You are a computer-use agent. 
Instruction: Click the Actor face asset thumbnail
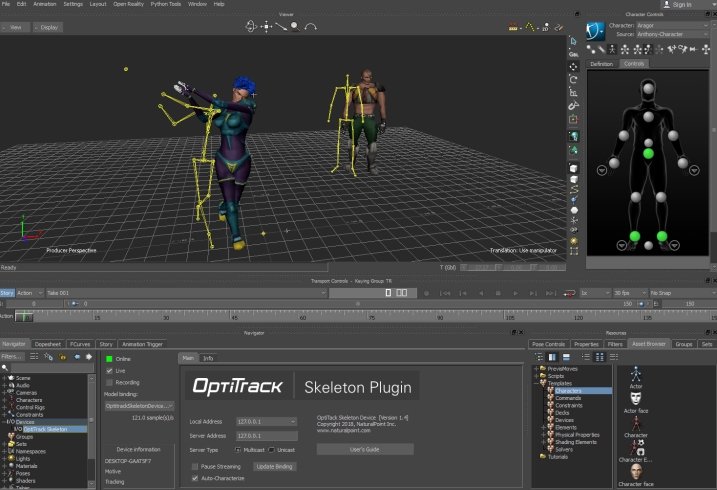pyautogui.click(x=635, y=396)
